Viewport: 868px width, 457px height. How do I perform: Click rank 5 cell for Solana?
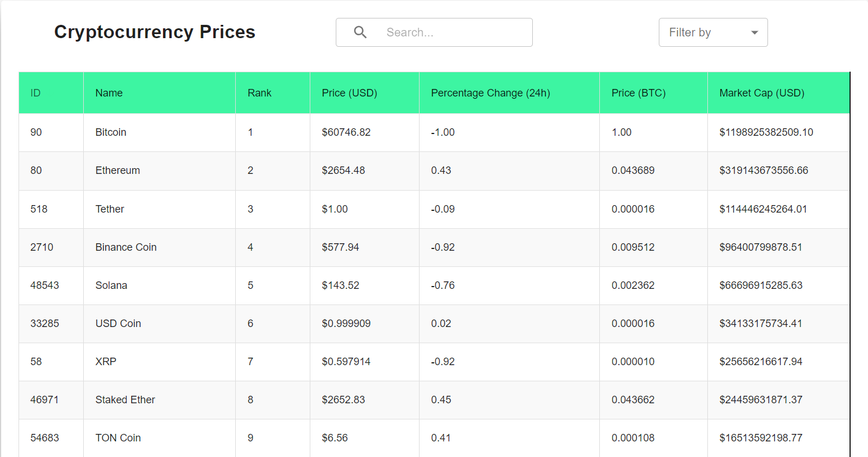(273, 285)
